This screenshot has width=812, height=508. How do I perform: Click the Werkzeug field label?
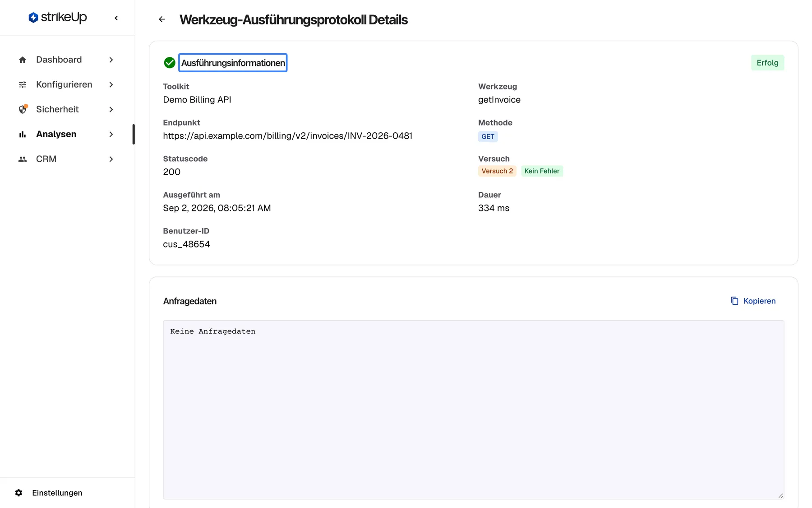click(x=498, y=87)
